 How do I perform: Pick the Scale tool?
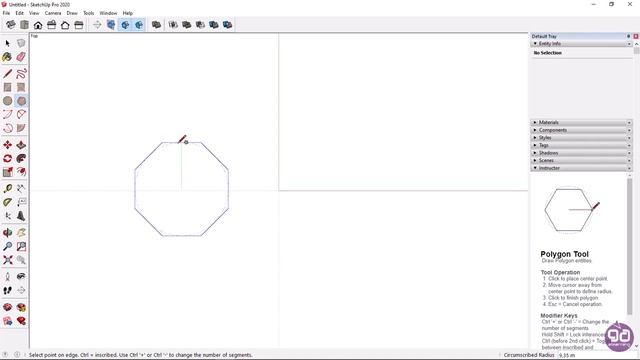coord(7,172)
